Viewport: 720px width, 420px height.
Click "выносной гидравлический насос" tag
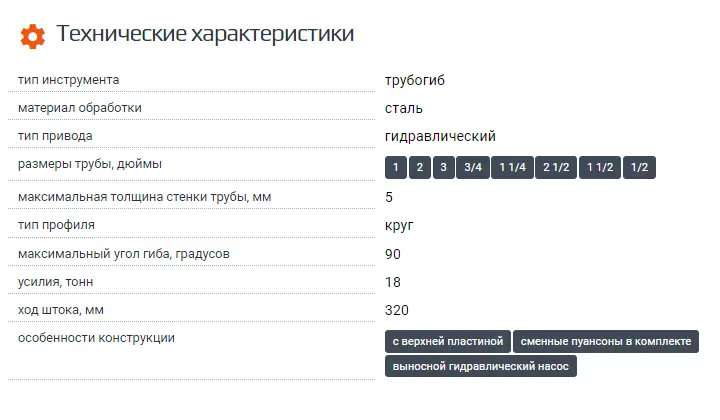click(481, 367)
